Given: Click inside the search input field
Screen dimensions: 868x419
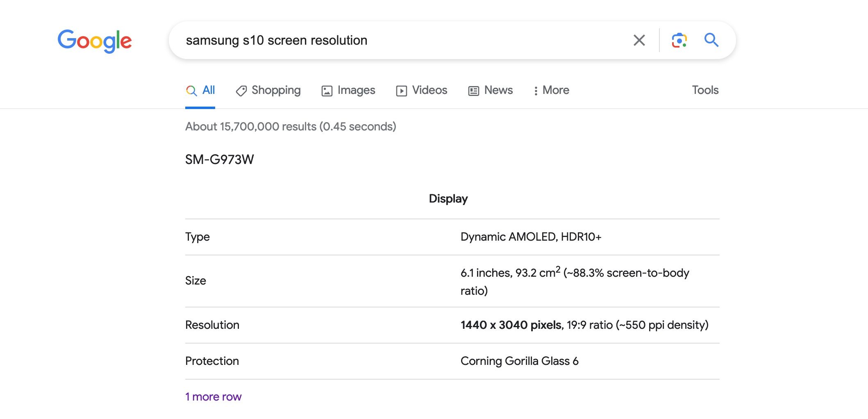Looking at the screenshot, I should point(369,40).
